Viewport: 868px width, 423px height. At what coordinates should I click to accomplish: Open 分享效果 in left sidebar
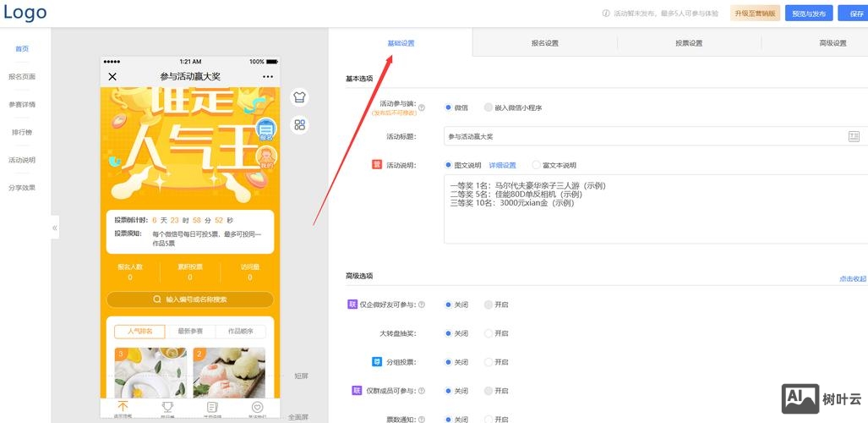[22, 187]
